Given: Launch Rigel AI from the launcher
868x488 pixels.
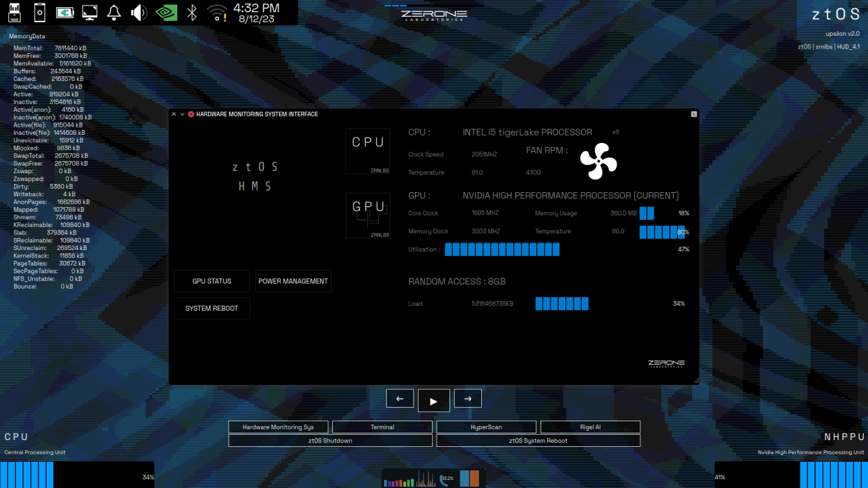Looking at the screenshot, I should coord(590,427).
